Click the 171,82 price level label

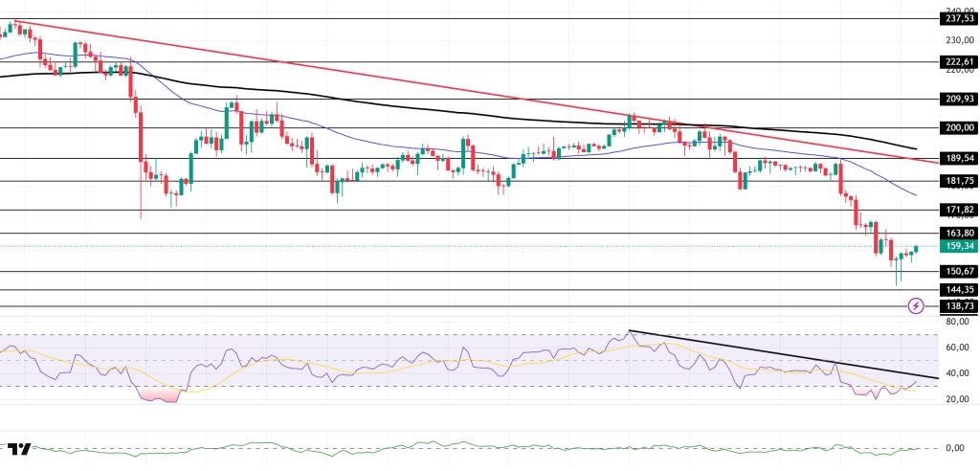(957, 210)
